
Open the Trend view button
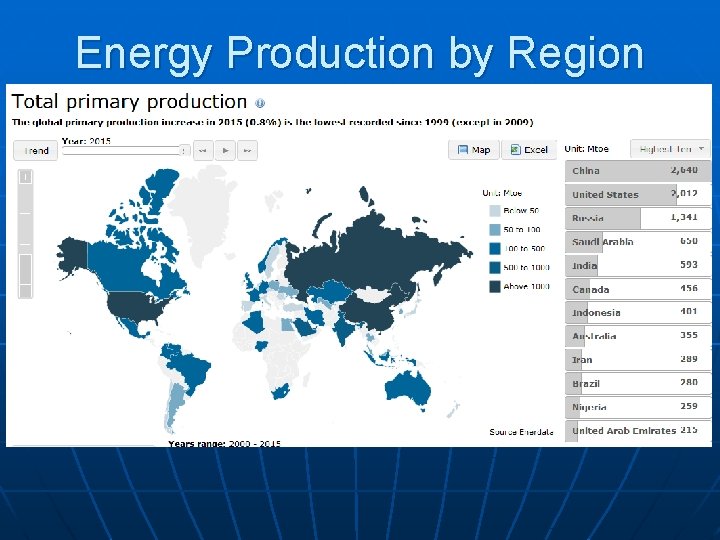pos(36,151)
